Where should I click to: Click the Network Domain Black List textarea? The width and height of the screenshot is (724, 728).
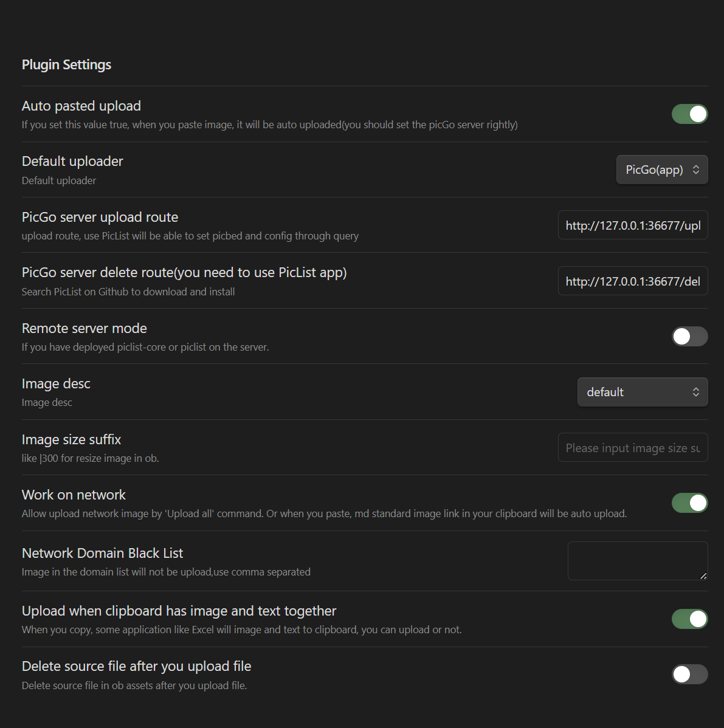tap(638, 561)
